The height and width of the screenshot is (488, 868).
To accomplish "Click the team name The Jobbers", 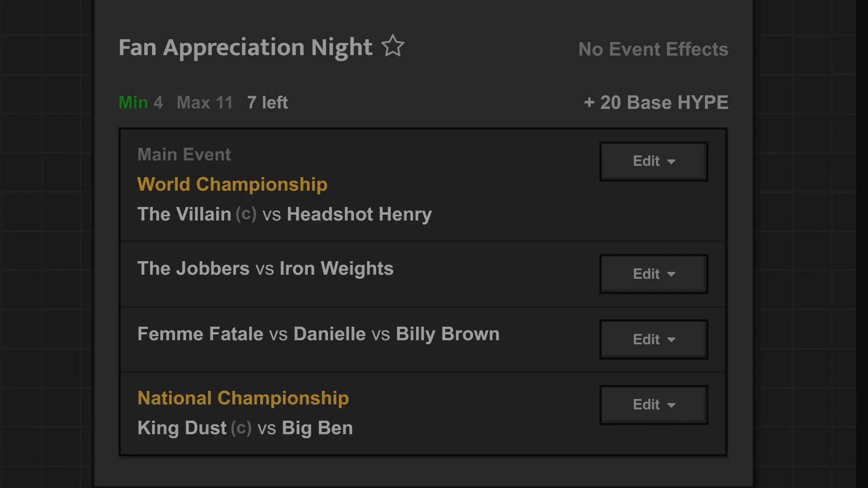I will click(193, 268).
